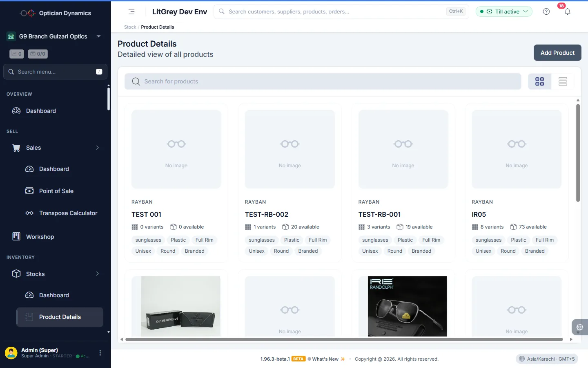The image size is (588, 368).
Task: Click the horizontal scrollbar below products
Action: pyautogui.click(x=344, y=339)
